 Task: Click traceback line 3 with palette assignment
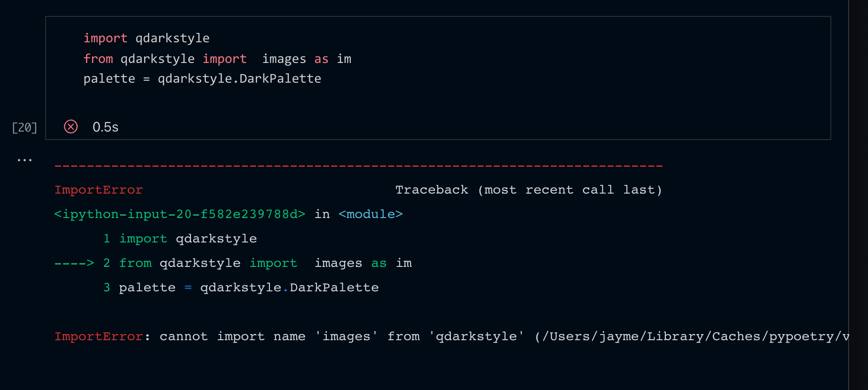(x=241, y=288)
